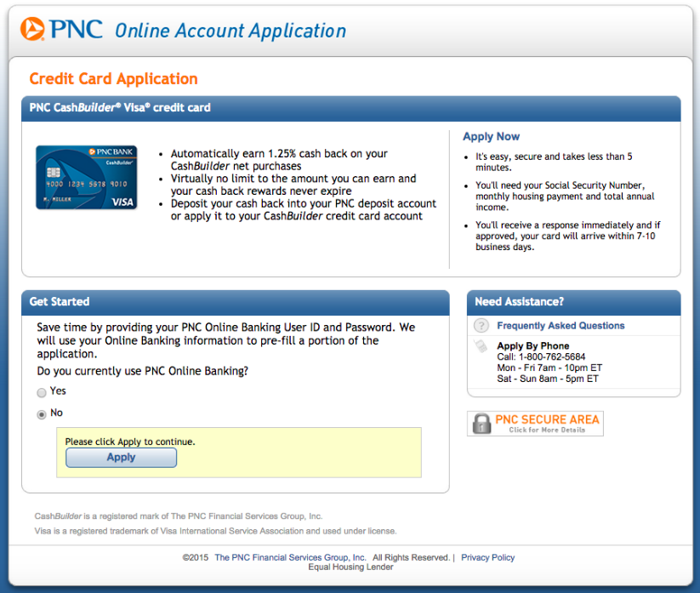Screen dimensions: 700x593
Task: Click Equal Housing Lender in the footer
Action: point(350,567)
